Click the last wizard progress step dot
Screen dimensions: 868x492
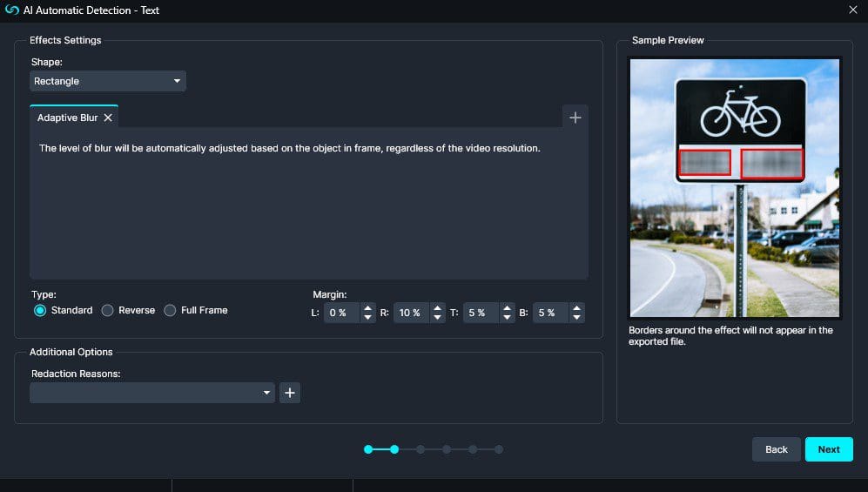(499, 449)
